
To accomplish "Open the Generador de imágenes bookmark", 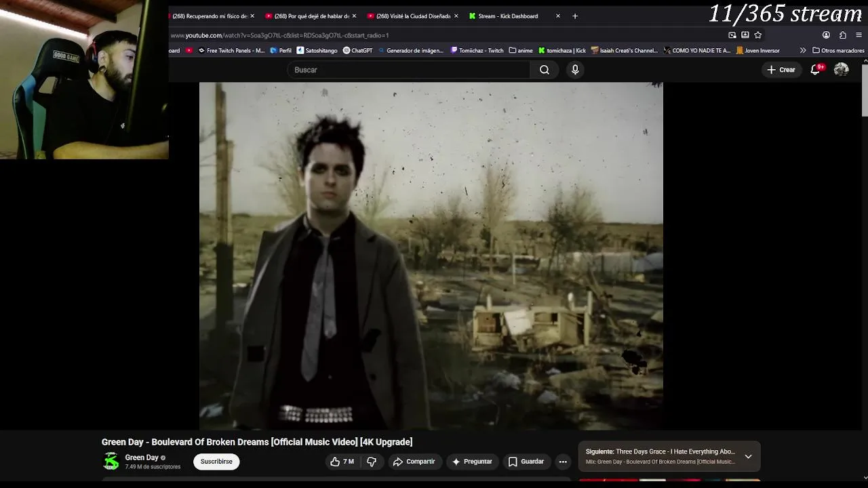I will tap(411, 50).
